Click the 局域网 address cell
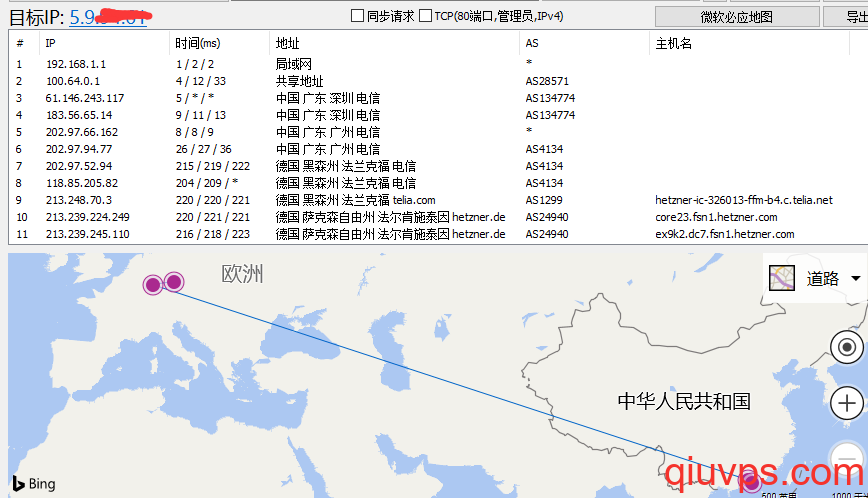Screen dimensions: 868x498 (x=294, y=64)
